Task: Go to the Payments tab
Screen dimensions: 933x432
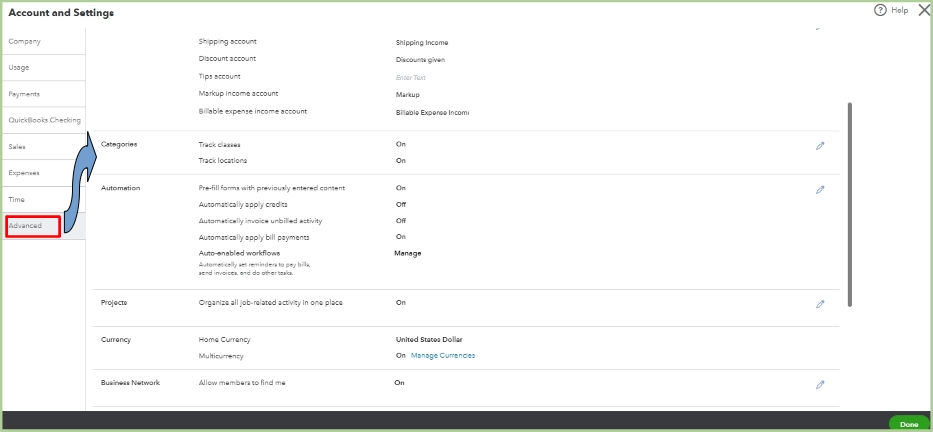Action: tap(24, 94)
